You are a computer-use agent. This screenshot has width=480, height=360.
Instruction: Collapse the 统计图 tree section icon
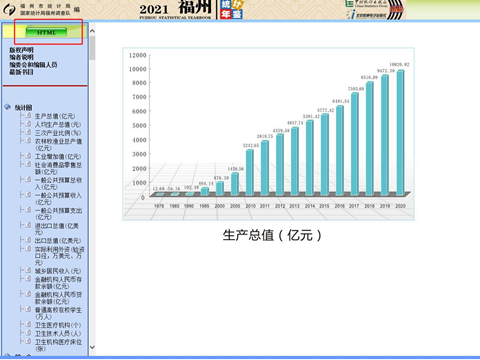coord(8,107)
